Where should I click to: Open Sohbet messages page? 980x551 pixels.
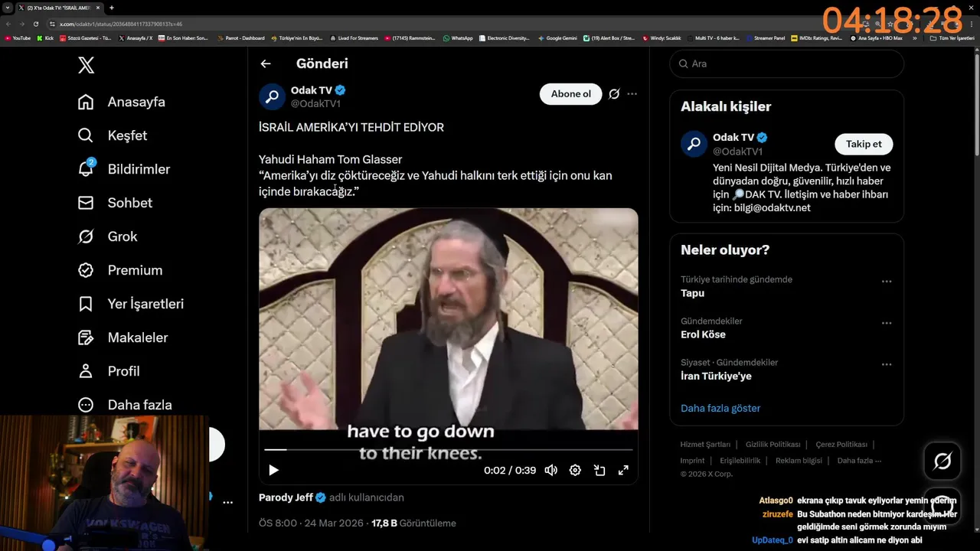point(115,203)
